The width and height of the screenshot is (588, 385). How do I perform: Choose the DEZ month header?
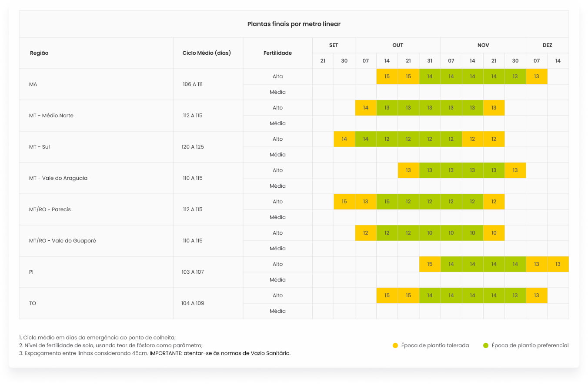pos(547,45)
